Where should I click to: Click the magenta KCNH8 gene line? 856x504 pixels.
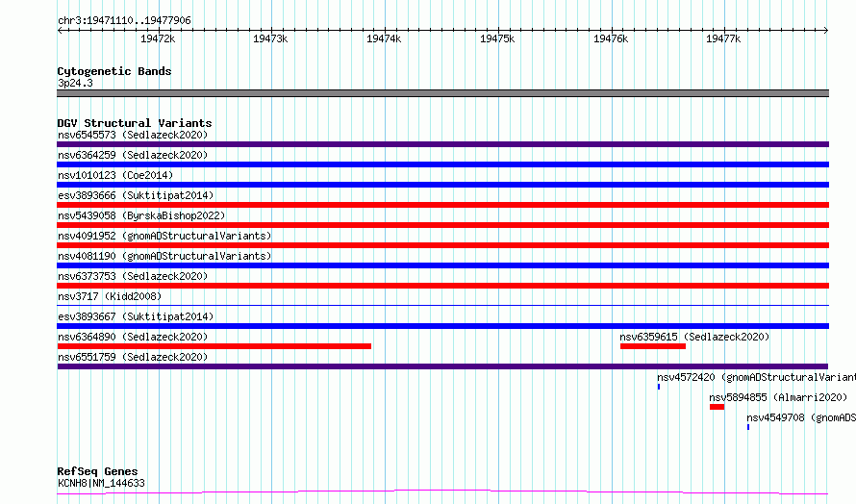point(442,492)
